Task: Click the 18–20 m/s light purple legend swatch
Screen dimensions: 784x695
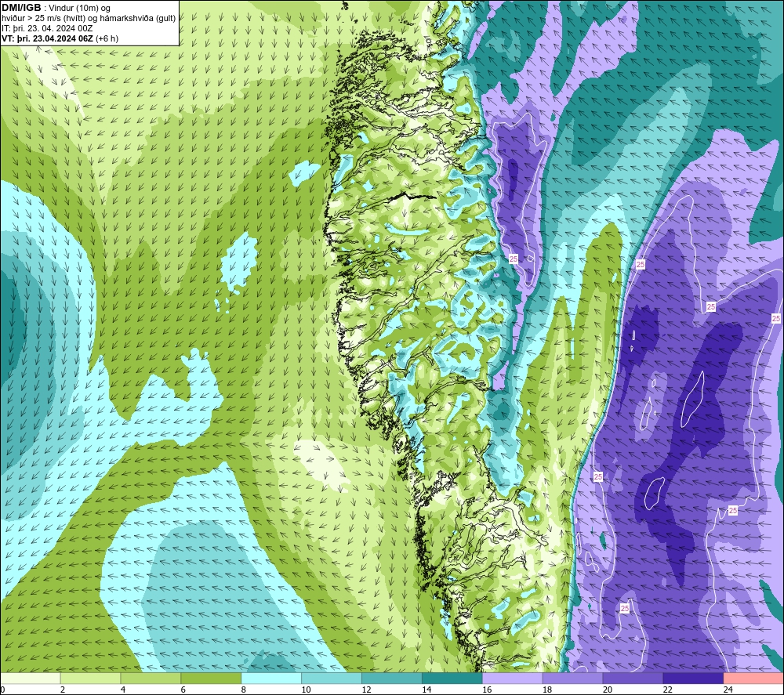Action: click(x=572, y=679)
